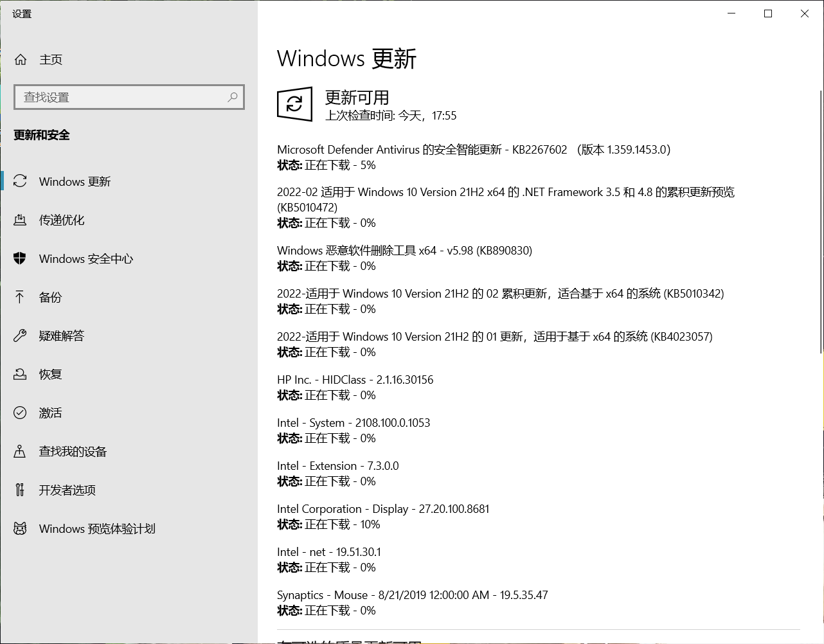The height and width of the screenshot is (644, 824).
Task: Click the Synaptics Mouse 19.5.35.47 entry
Action: point(413,602)
